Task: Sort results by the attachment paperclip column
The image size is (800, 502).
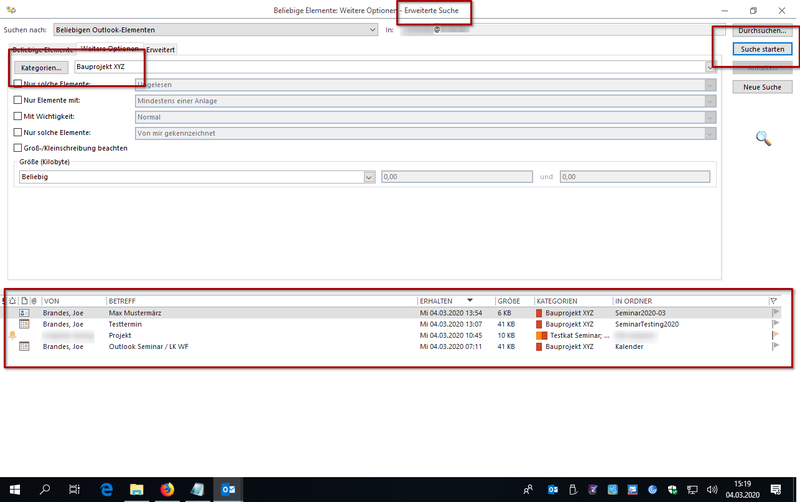Action: click(x=34, y=300)
